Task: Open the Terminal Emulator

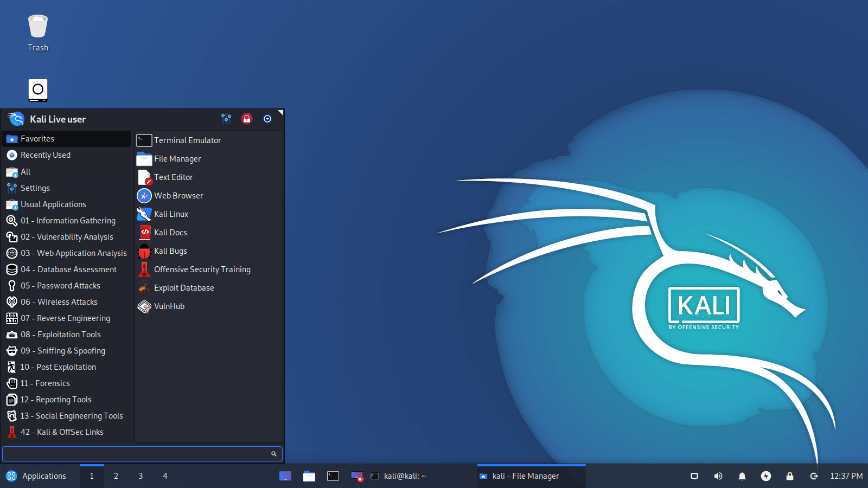Action: point(187,140)
